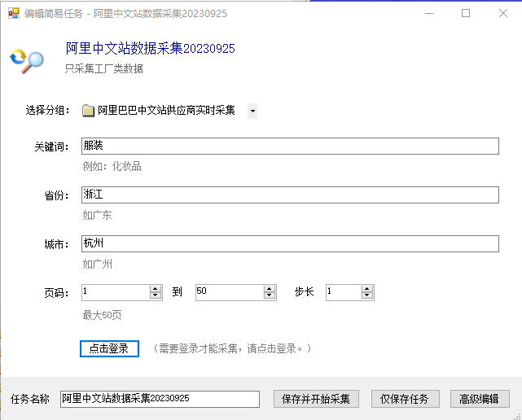Screen dimensions: 522x420
Task: Increase the starting 页码 value
Action: click(x=156, y=289)
